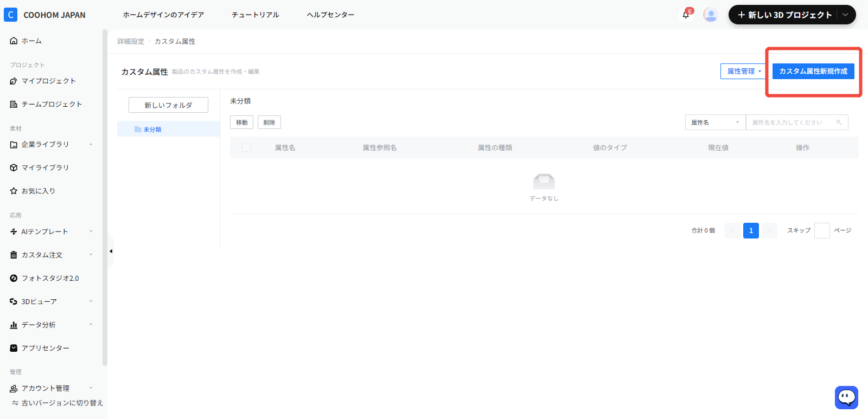Click the 未分類 folder icon
Viewport: 868px width, 419px height.
click(138, 129)
